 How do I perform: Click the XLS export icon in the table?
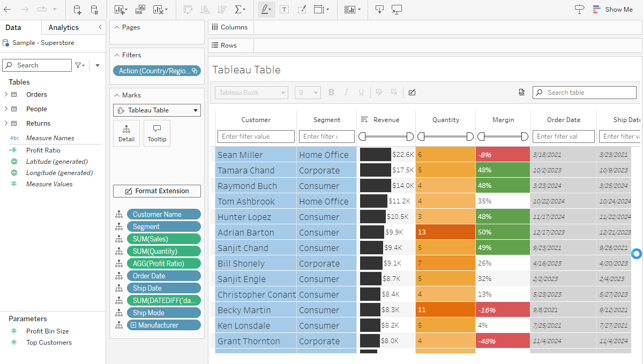point(521,92)
